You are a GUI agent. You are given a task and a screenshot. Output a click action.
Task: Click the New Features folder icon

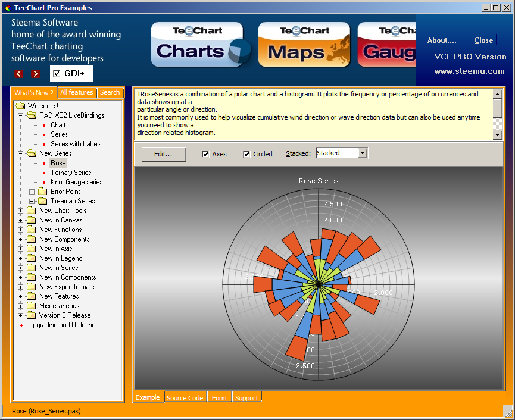click(x=32, y=296)
